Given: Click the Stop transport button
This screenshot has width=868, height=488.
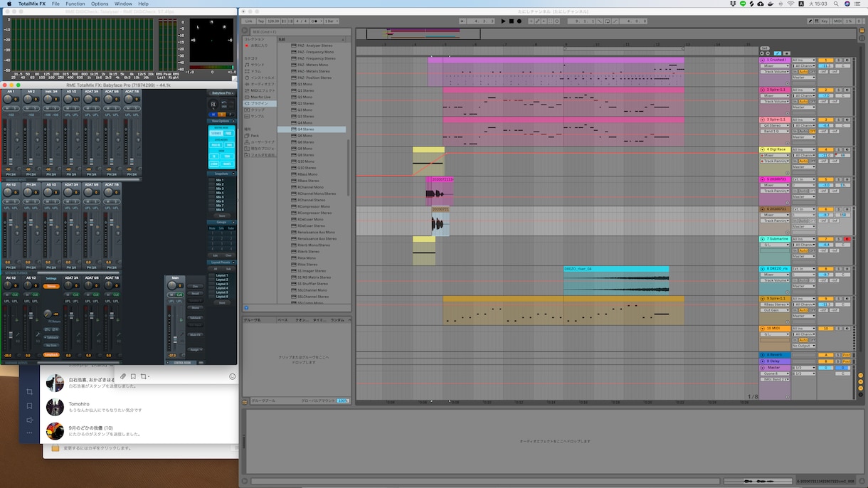Looking at the screenshot, I should click(x=512, y=21).
